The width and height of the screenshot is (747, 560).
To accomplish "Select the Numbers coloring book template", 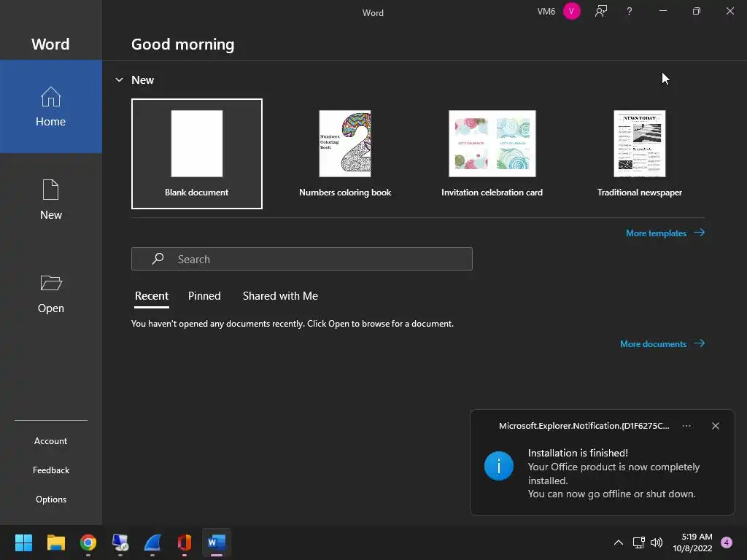I will [345, 154].
